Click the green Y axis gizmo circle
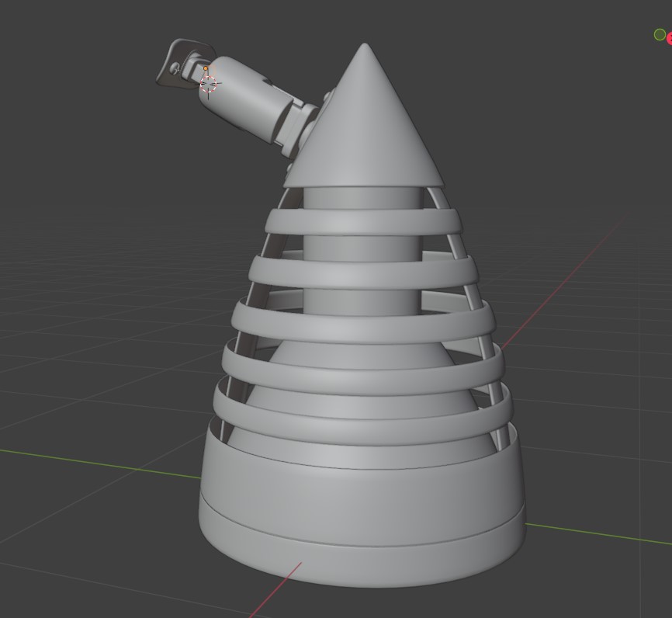 click(660, 35)
